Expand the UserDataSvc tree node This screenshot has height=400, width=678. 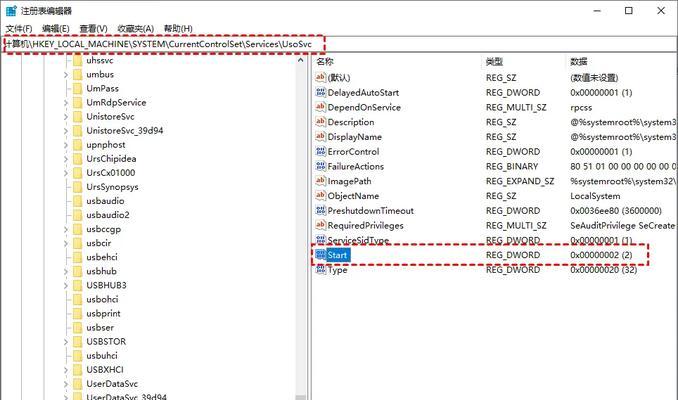coord(66,384)
